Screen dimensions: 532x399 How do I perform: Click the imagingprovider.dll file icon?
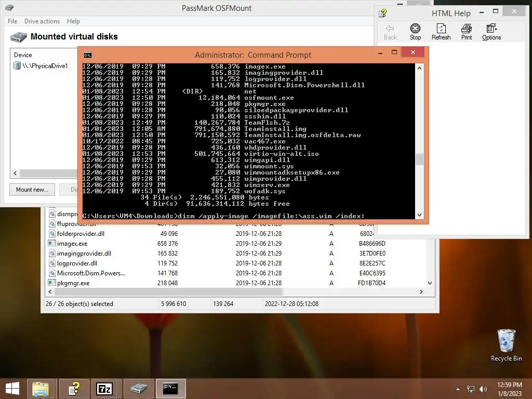coord(52,253)
